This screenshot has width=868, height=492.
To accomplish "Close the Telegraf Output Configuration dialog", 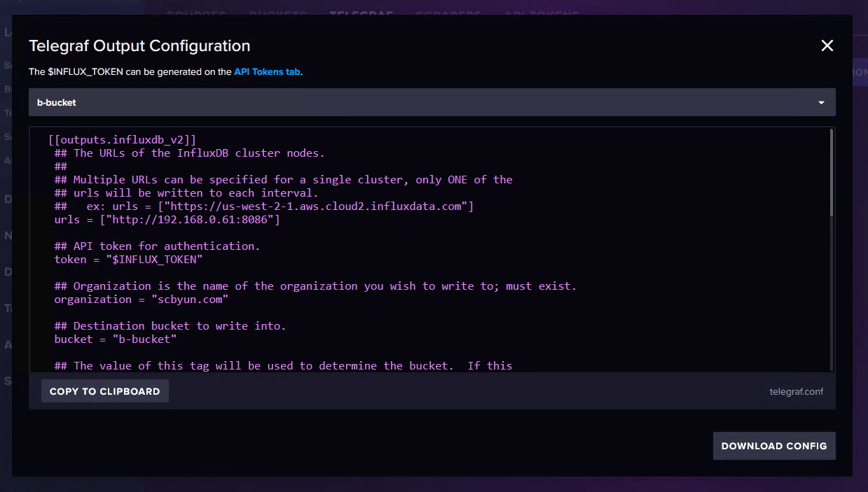I will click(827, 45).
